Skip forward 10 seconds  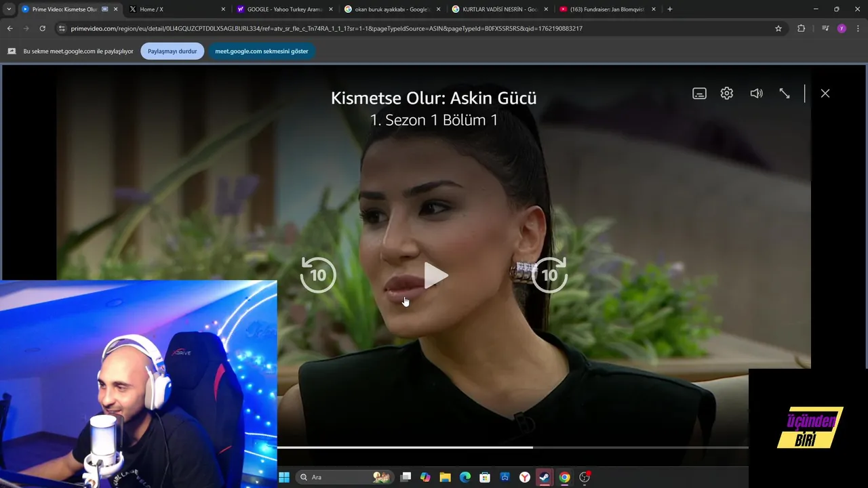tap(549, 274)
